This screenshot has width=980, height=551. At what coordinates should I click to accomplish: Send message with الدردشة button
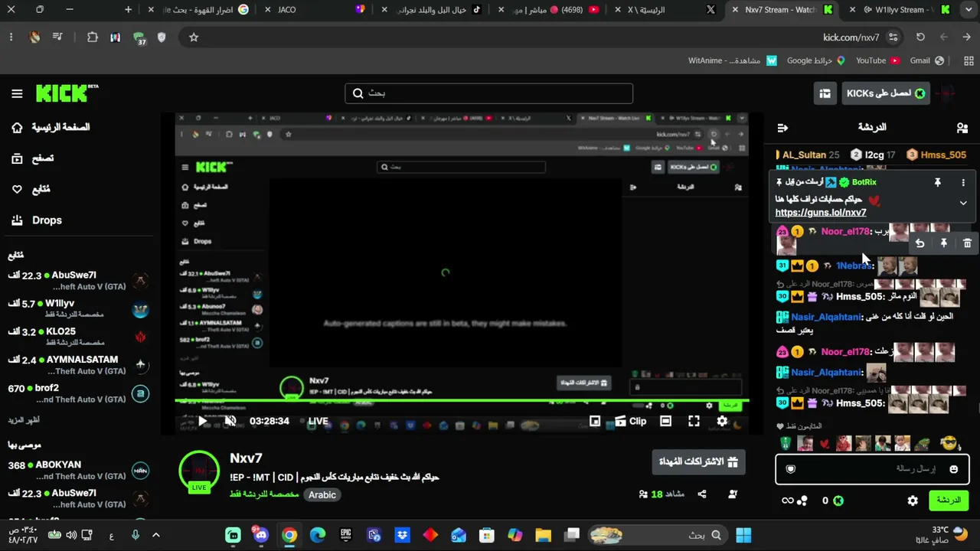tap(949, 500)
